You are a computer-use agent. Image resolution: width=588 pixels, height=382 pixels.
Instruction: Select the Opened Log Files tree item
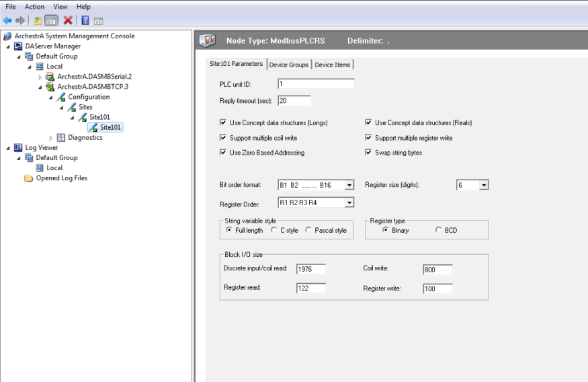click(62, 178)
